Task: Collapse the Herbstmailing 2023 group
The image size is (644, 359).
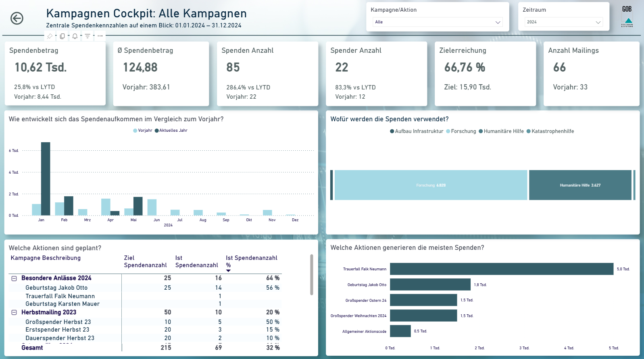Action: (14, 312)
